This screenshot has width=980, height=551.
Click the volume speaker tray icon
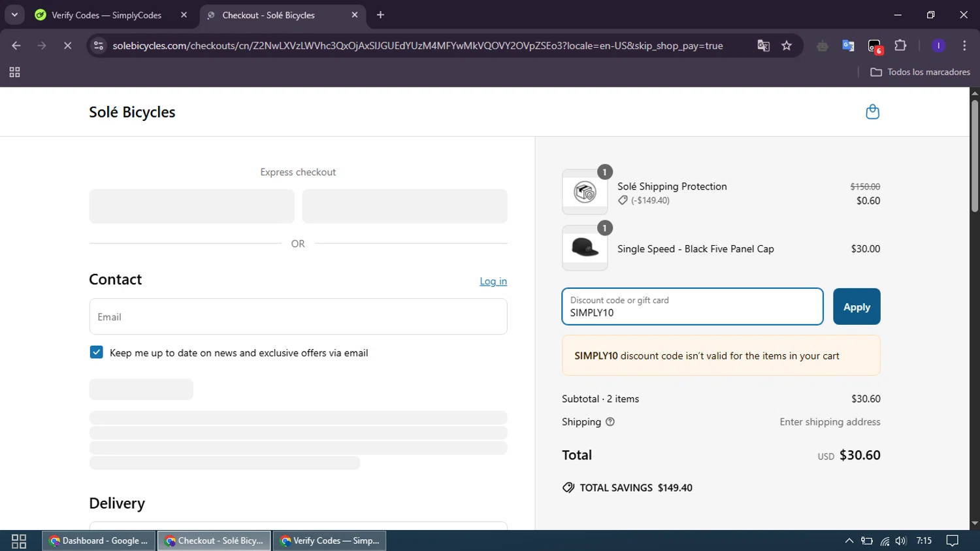901,541
